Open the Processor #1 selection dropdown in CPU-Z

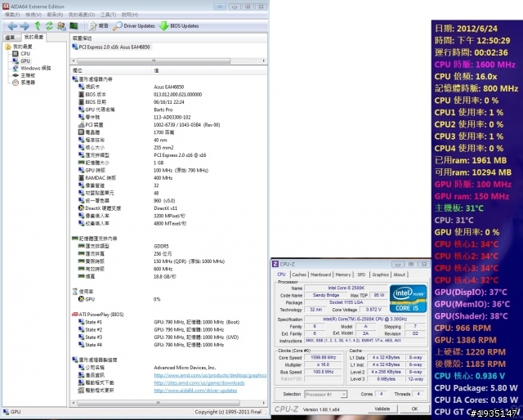point(326,395)
